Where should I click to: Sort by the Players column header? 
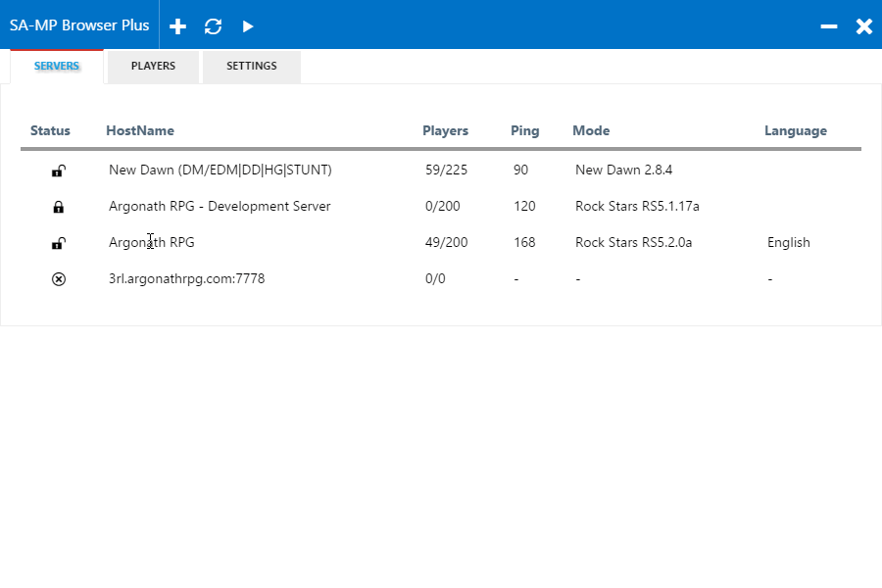pos(446,130)
